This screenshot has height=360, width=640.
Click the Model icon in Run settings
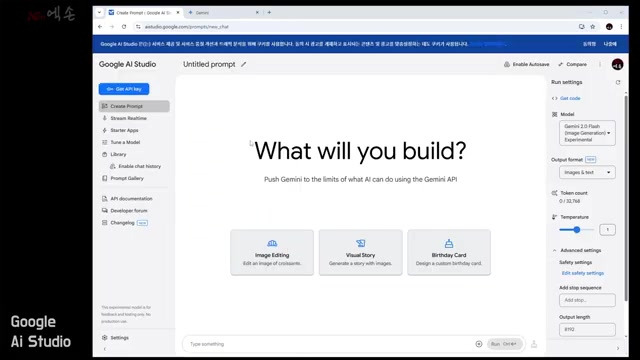(x=554, y=115)
